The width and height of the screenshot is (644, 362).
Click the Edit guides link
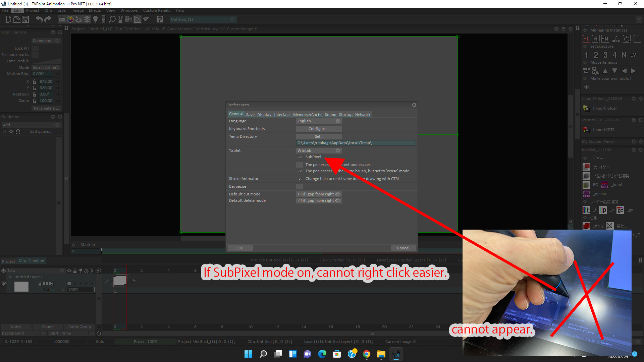pyautogui.click(x=42, y=132)
